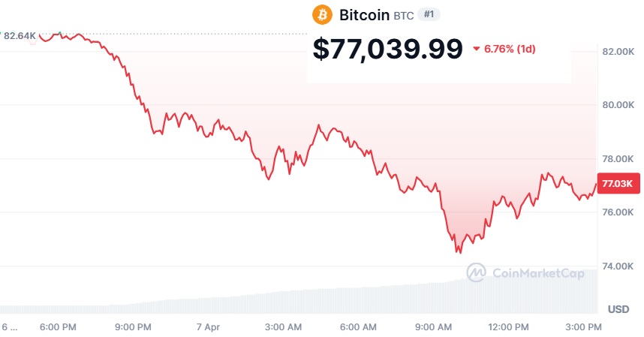
Task: Click the BTC ticker symbol
Action: click(404, 15)
